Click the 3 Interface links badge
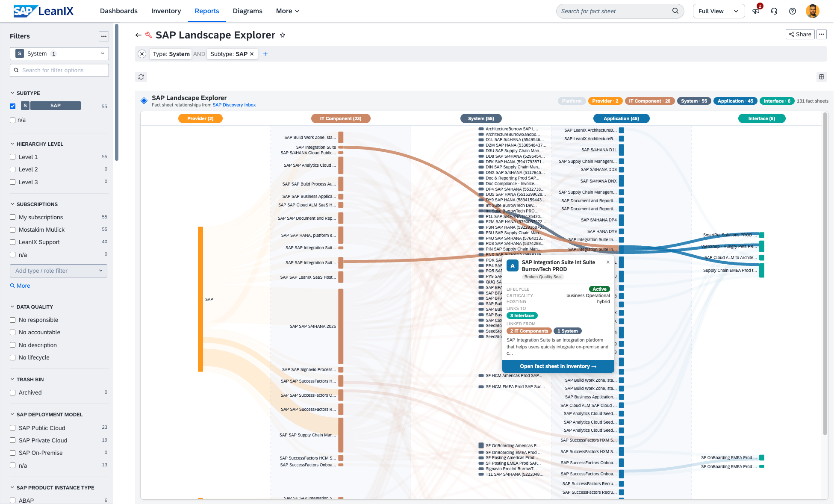 (x=522, y=315)
